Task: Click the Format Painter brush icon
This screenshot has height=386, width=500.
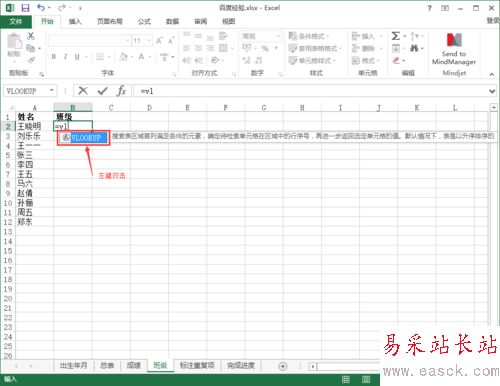Action: pos(31,60)
